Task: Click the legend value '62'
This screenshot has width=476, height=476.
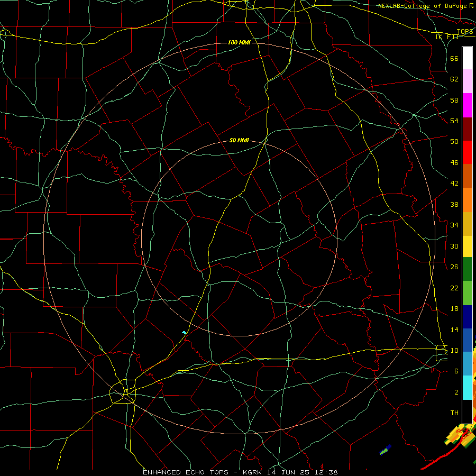Action: click(x=454, y=79)
